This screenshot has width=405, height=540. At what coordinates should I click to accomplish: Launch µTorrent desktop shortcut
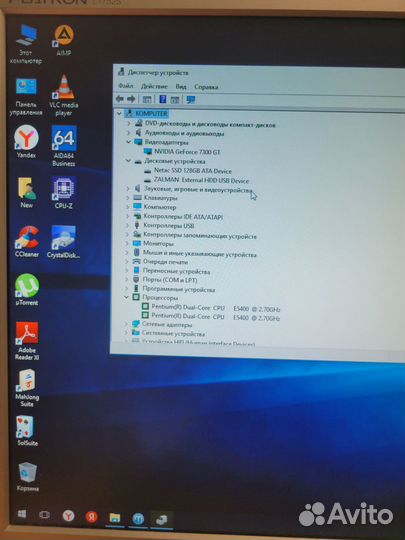[27, 290]
